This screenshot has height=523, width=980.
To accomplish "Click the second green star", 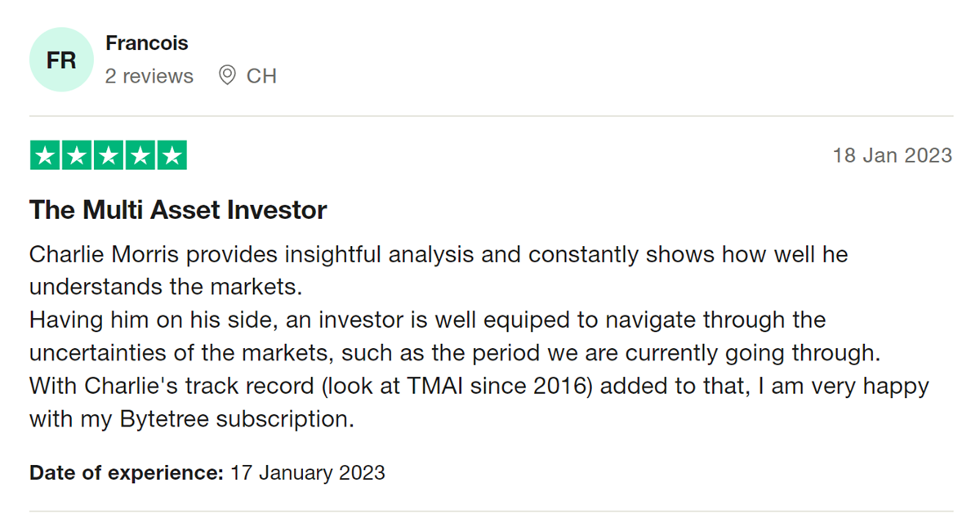I will (78, 155).
